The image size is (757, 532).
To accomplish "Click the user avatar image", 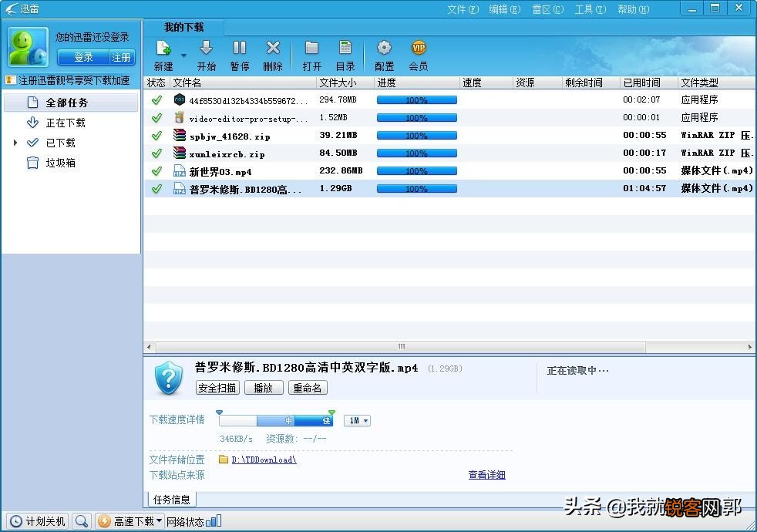I will tap(28, 47).
